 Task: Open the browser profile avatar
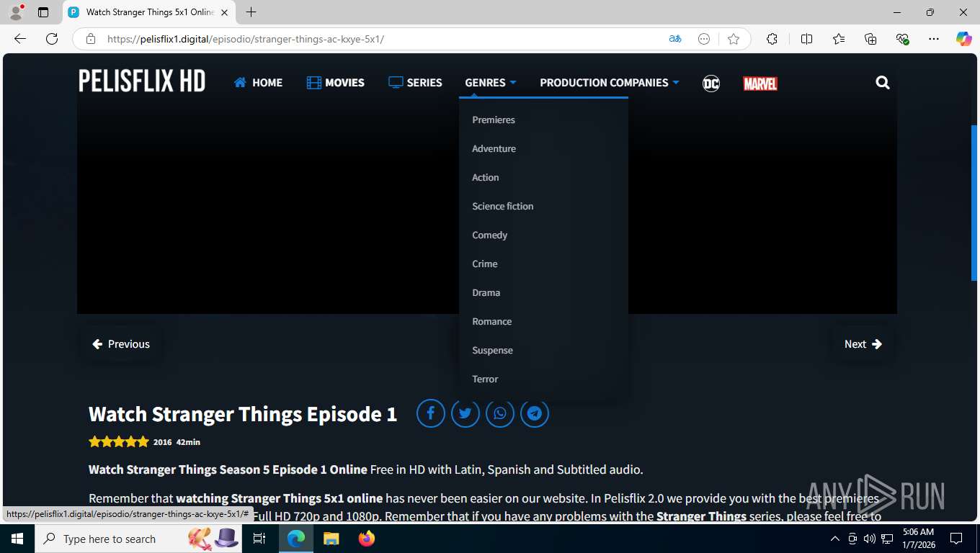coord(16,12)
